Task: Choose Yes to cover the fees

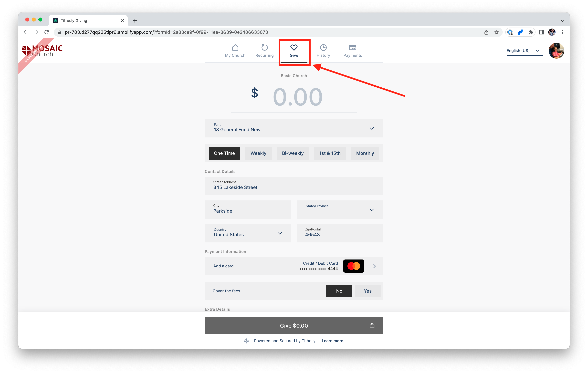Action: (367, 291)
